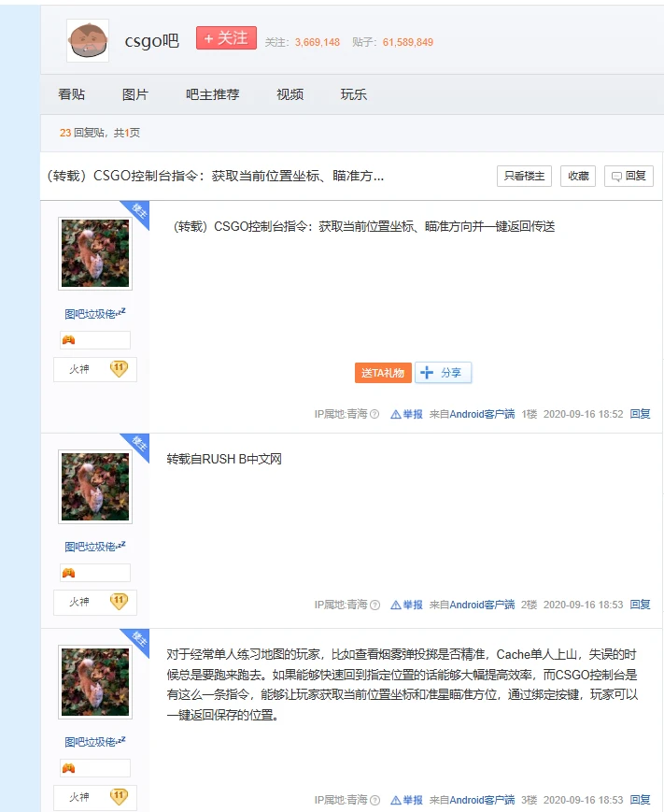
Task: Report the 2楼 post via 举报
Action: 407,605
